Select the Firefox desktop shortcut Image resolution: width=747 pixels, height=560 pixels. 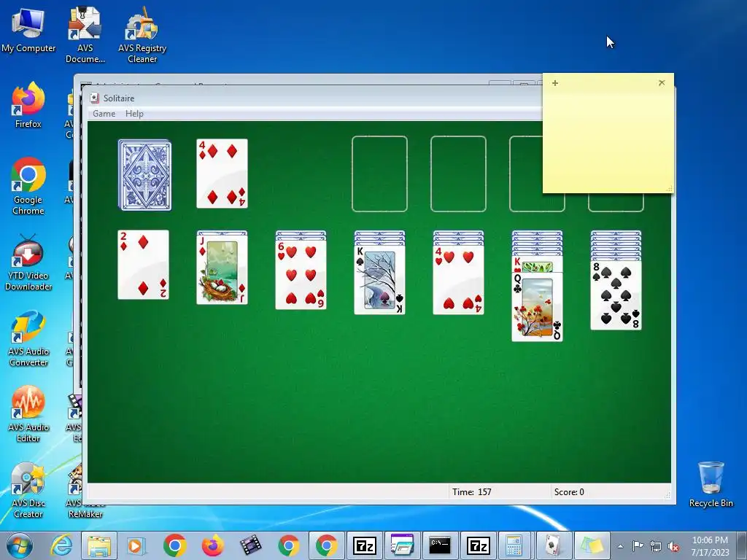point(28,105)
